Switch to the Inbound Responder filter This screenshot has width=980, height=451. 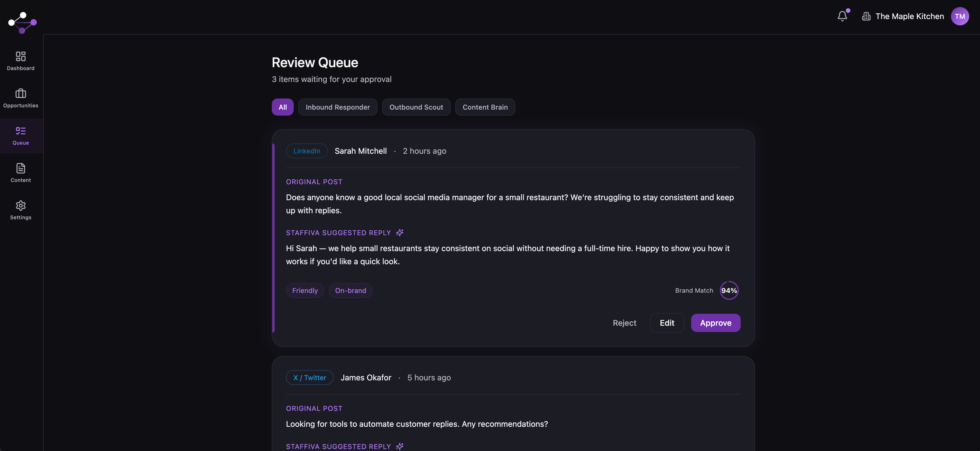point(338,107)
